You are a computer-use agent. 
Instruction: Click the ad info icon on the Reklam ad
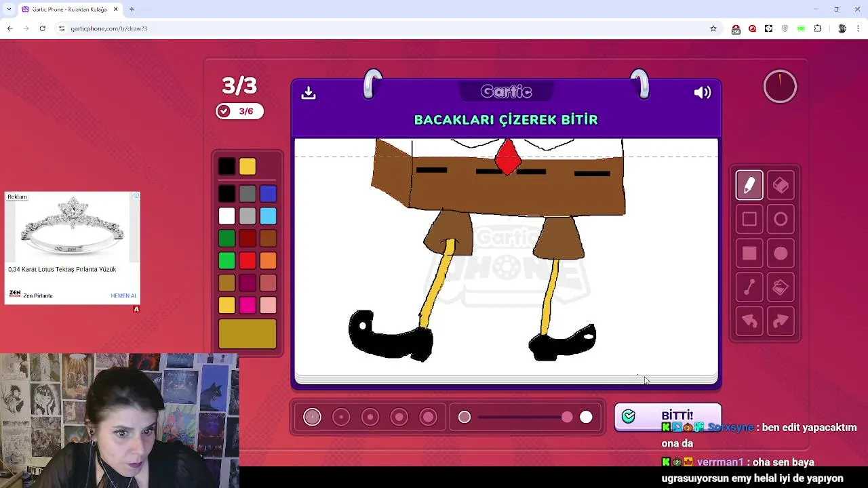136,196
